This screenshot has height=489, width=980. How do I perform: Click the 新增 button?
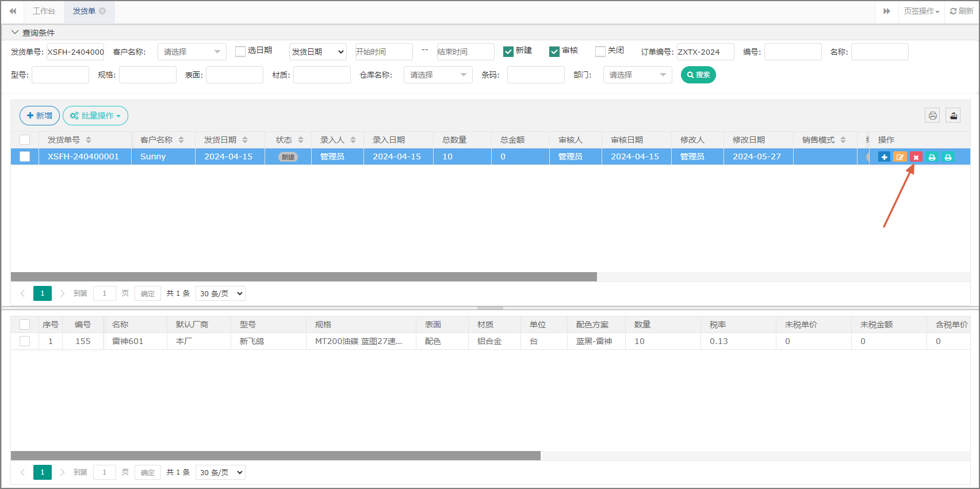40,116
